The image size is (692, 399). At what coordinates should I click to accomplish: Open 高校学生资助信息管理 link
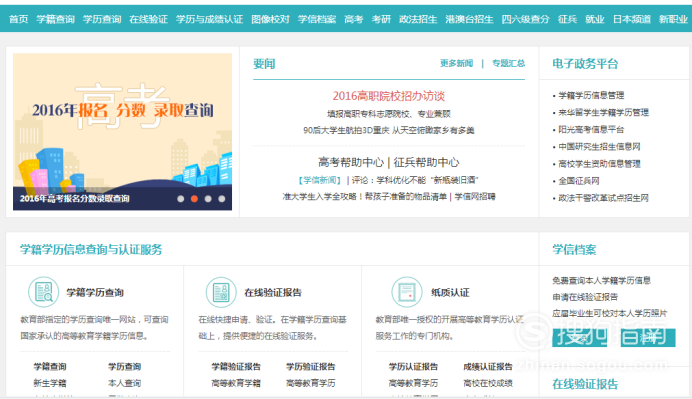tap(599, 164)
